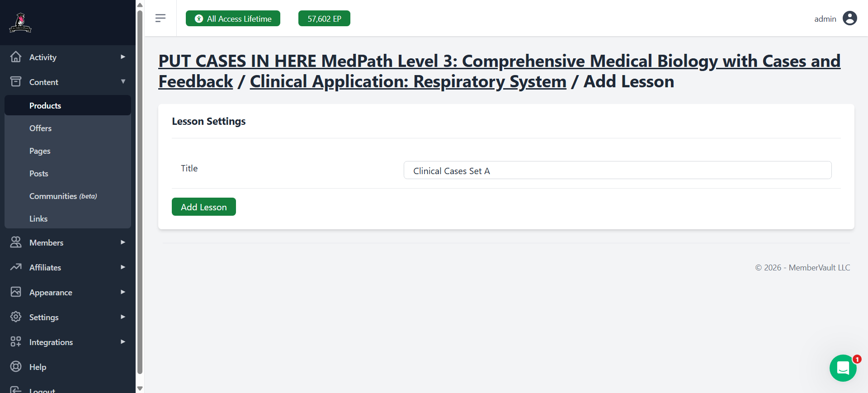The image size is (868, 393).
Task: Collapse the Content menu arrow
Action: [x=123, y=82]
